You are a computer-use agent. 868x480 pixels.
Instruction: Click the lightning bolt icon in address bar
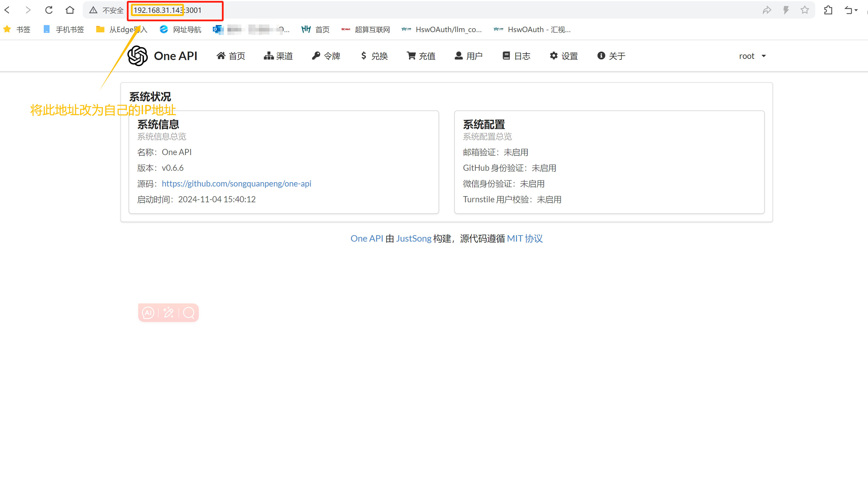tap(786, 10)
